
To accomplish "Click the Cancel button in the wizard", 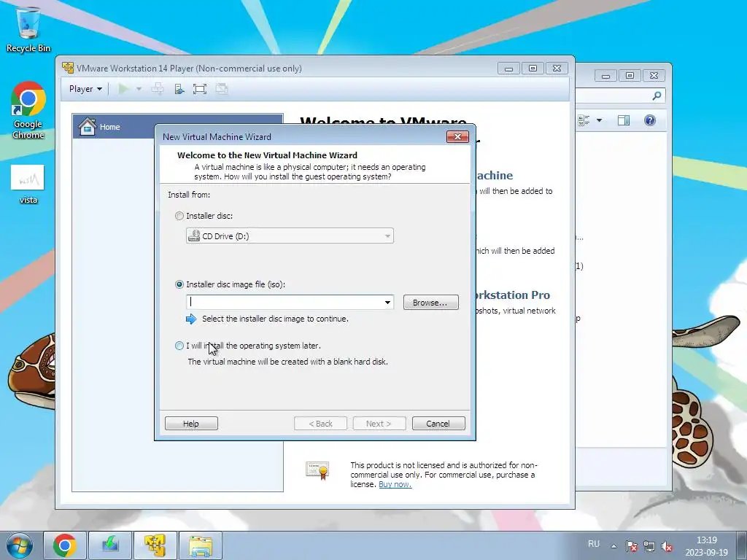I will (438, 424).
